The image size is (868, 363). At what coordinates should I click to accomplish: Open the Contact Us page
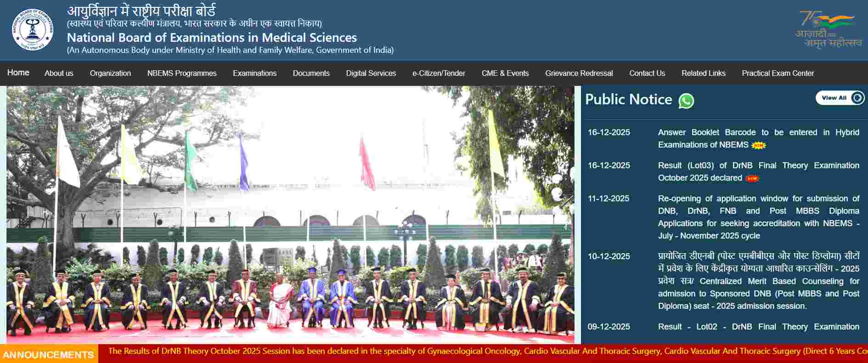click(647, 73)
